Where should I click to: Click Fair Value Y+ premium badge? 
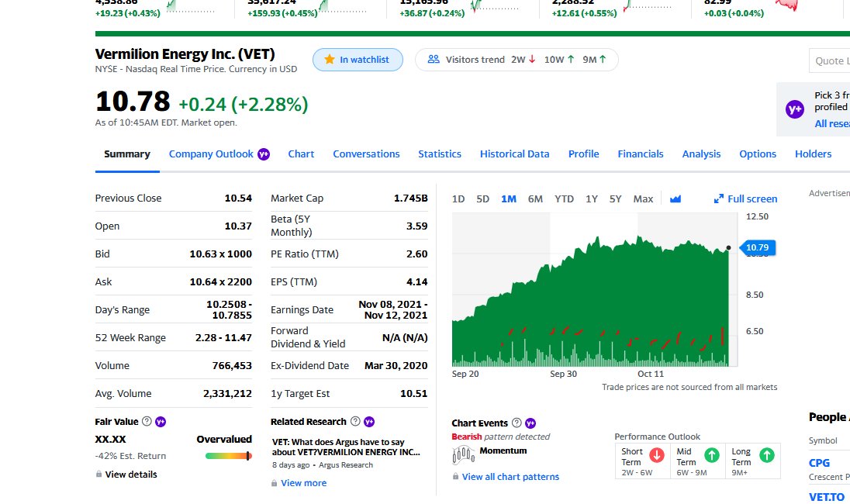click(161, 422)
